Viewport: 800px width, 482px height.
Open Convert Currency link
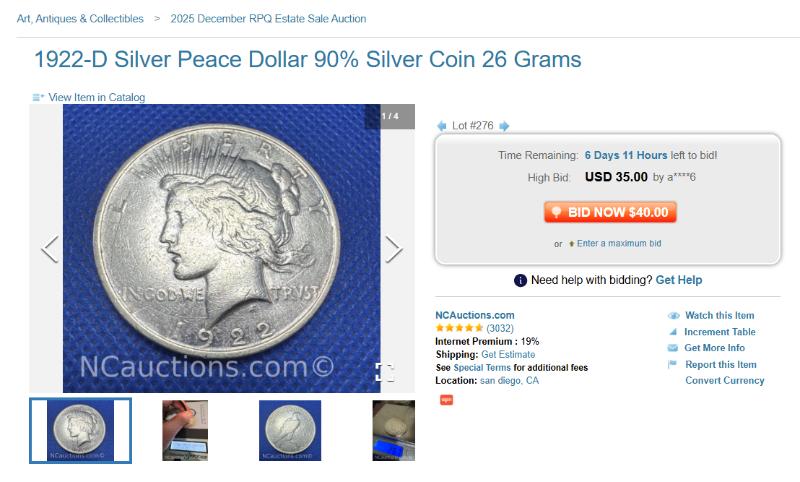[724, 380]
